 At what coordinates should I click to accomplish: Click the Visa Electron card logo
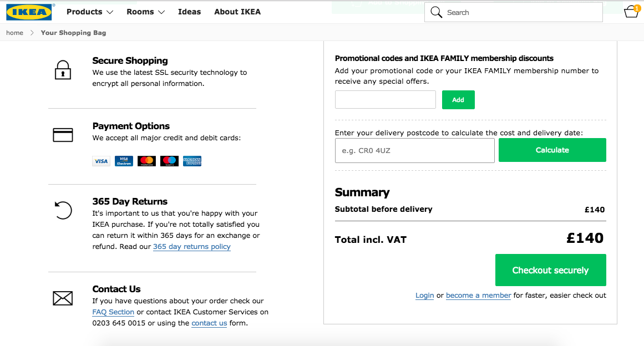[124, 161]
